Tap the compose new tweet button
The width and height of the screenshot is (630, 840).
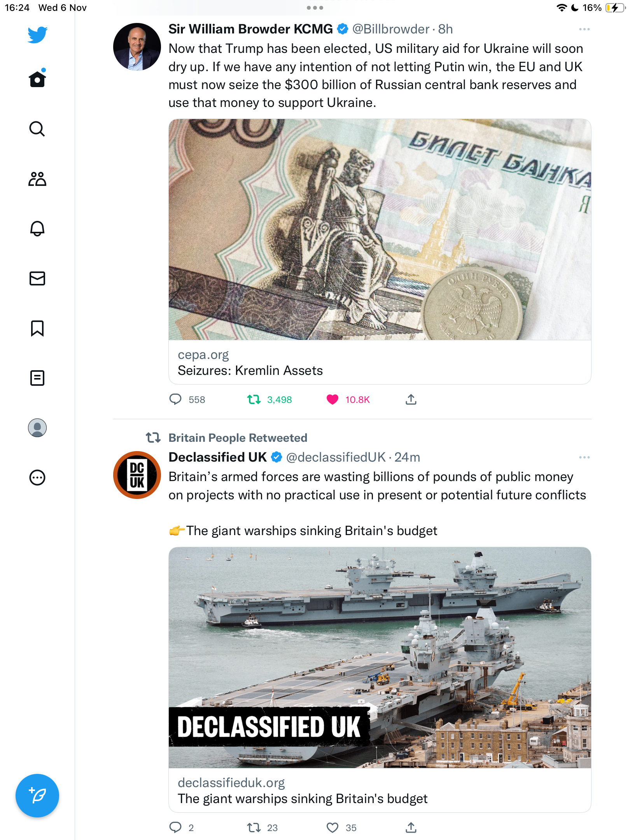[37, 796]
